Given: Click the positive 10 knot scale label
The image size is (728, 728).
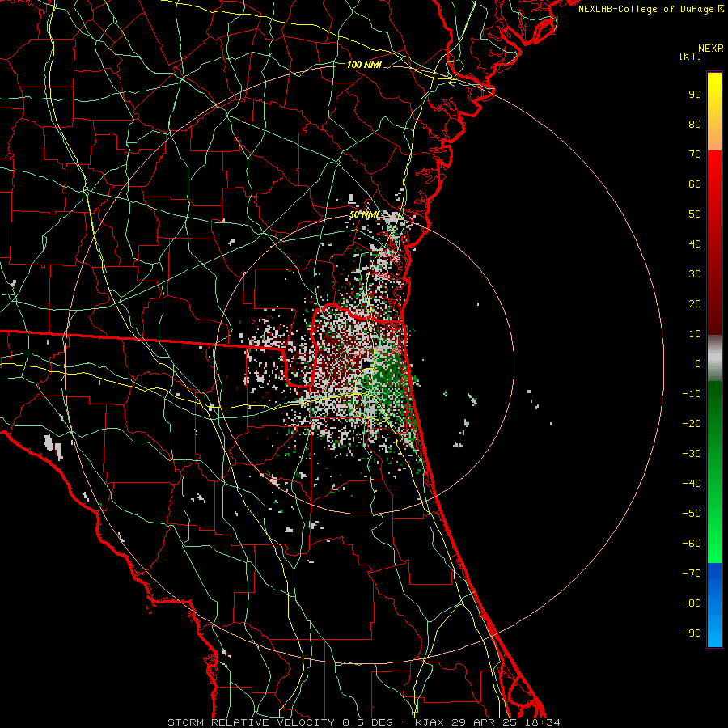Looking at the screenshot, I should pyautogui.click(x=695, y=334).
